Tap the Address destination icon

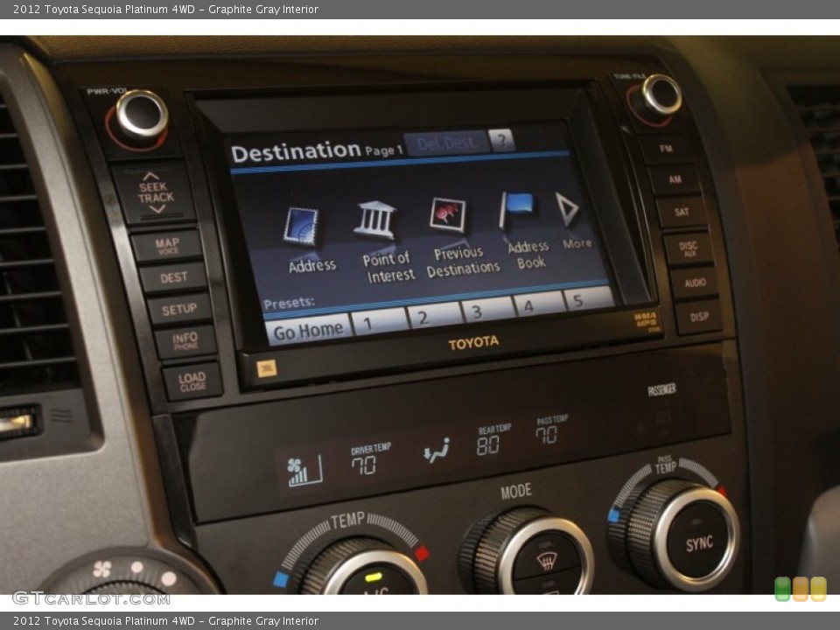(x=301, y=227)
